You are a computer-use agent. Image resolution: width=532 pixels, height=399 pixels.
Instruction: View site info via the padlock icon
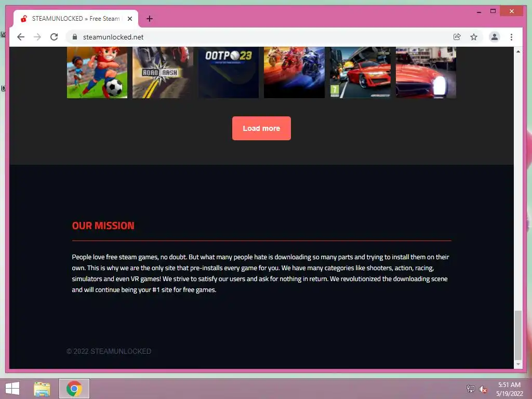tap(75, 37)
